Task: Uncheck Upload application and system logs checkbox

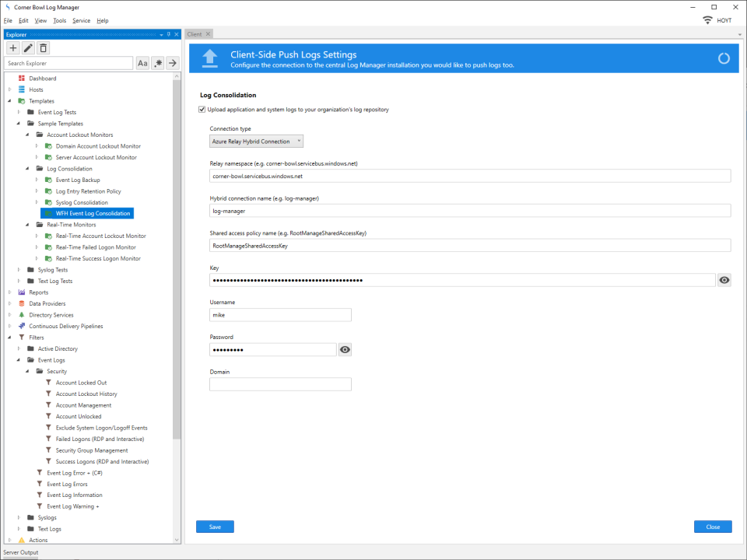Action: (x=202, y=110)
